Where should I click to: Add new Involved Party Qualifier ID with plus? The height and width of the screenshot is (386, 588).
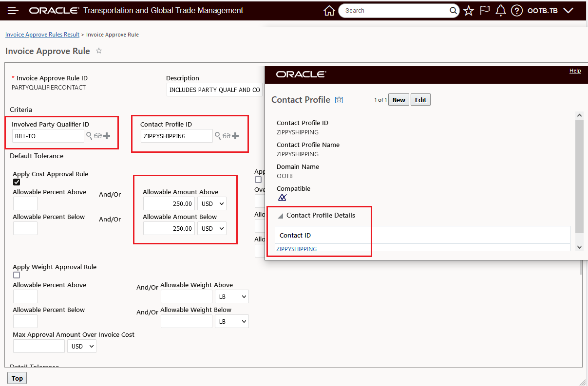coord(107,136)
